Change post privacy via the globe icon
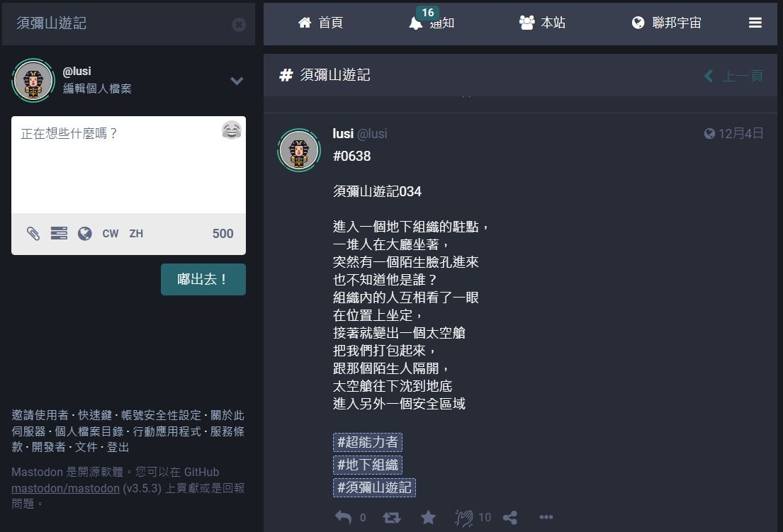 tap(85, 233)
